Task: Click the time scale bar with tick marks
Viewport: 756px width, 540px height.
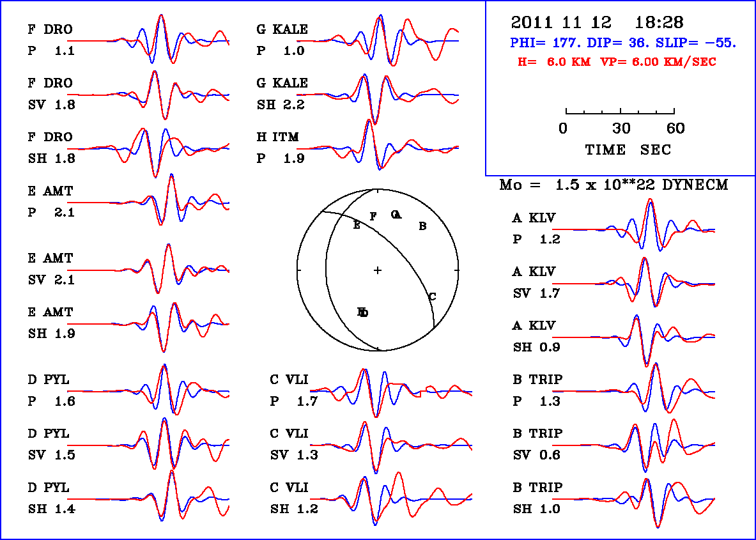Action: click(620, 111)
